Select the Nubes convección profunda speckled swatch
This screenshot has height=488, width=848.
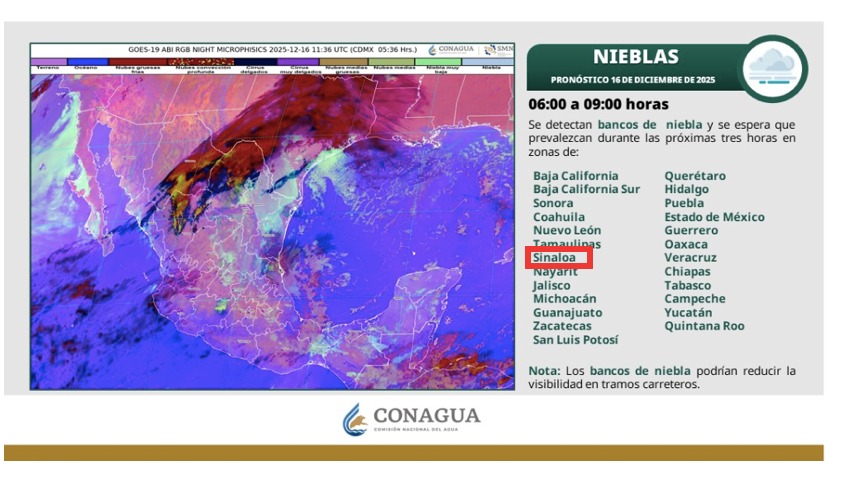(x=201, y=62)
